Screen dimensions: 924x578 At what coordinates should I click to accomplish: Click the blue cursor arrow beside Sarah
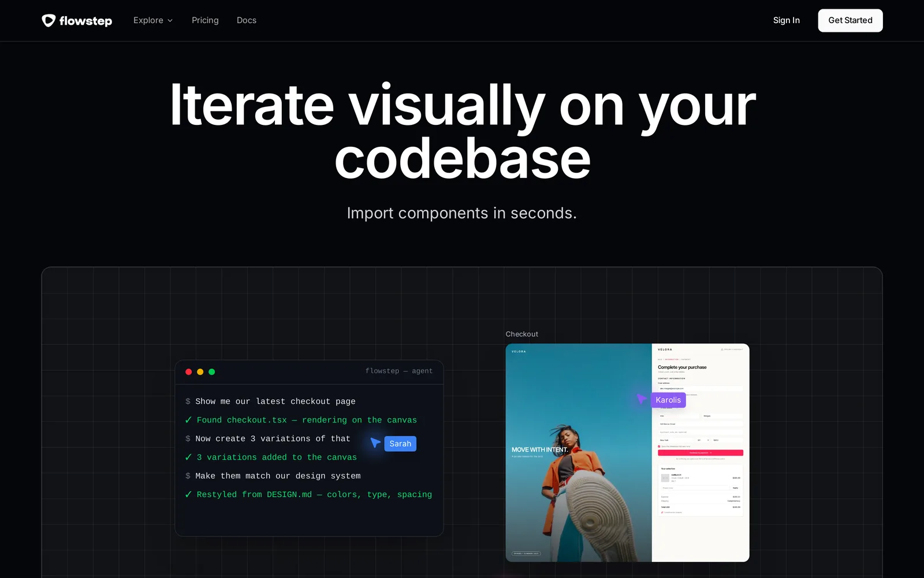[x=375, y=443]
